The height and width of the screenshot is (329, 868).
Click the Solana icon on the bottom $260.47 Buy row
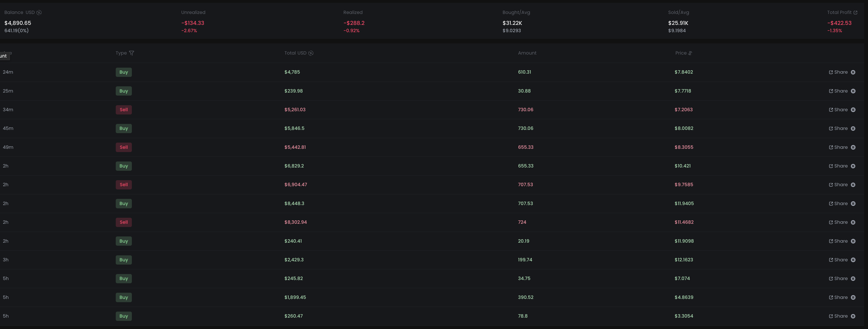tap(853, 316)
